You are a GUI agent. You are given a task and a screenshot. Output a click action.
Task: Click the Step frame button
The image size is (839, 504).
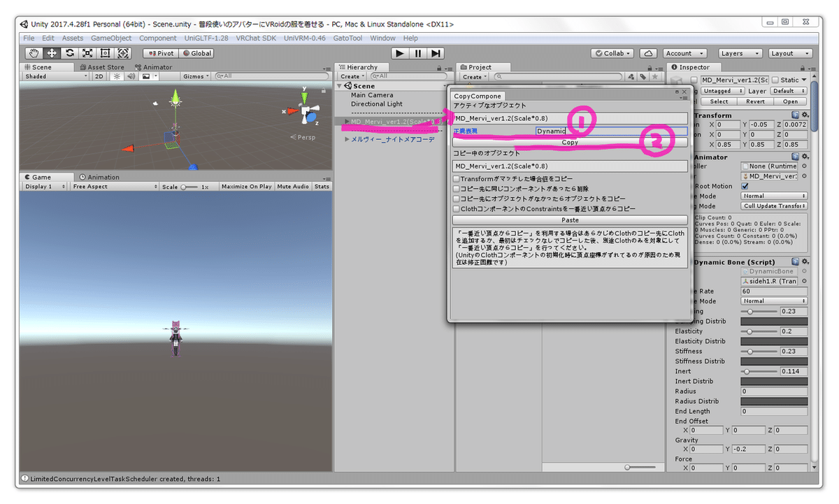(436, 53)
